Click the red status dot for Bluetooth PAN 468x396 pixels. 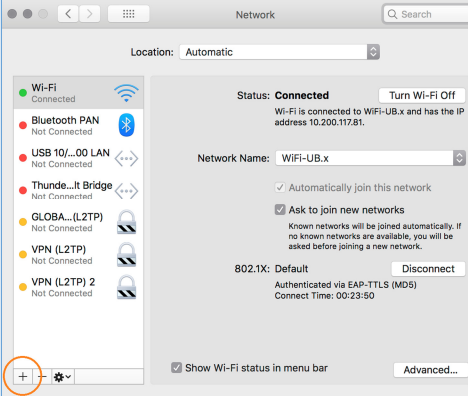point(23,125)
